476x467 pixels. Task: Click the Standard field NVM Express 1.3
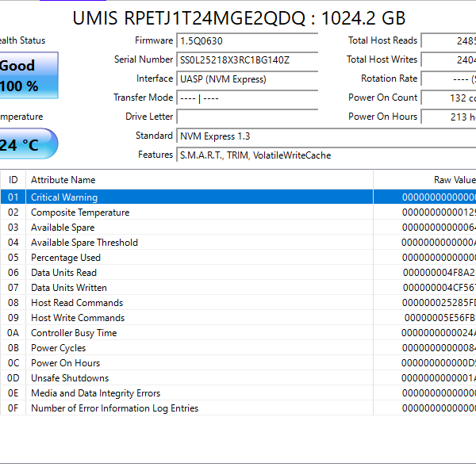(x=326, y=136)
